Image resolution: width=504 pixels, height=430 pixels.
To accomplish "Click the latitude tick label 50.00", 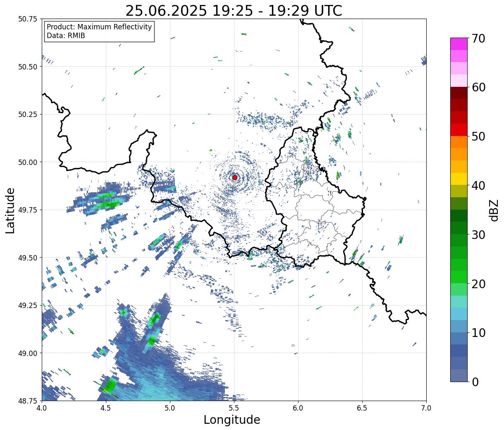I will pos(28,162).
